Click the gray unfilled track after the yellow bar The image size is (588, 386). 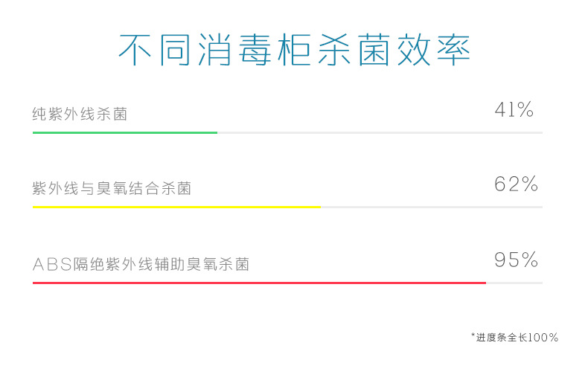pos(432,207)
